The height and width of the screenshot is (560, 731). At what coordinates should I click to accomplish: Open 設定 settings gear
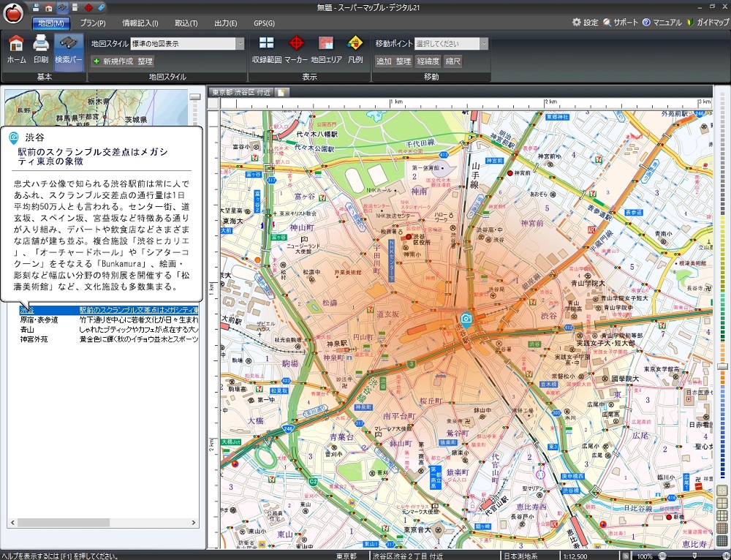[x=585, y=23]
